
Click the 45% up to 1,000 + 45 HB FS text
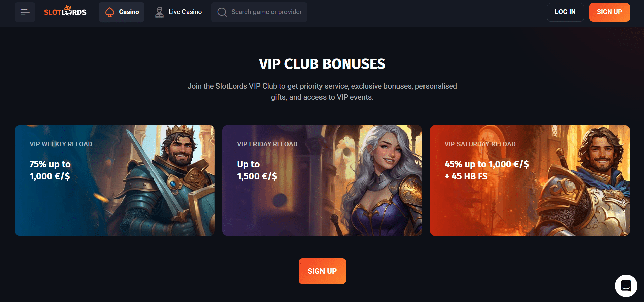(487, 170)
